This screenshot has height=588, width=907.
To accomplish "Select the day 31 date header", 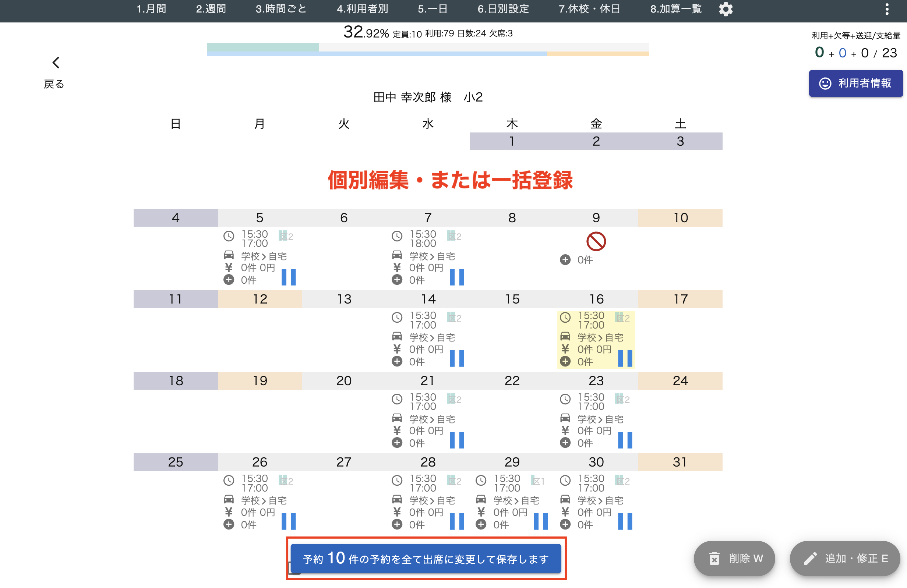I will click(680, 462).
